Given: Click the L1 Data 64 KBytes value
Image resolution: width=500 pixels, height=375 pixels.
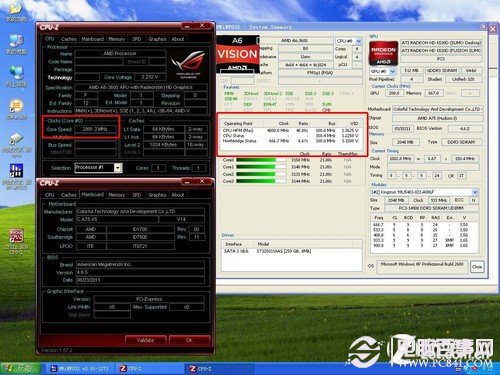Looking at the screenshot, I should (x=163, y=129).
